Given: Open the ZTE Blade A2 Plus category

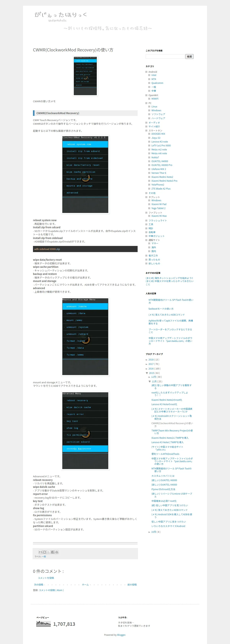Looking at the screenshot, I should point(161,189).
